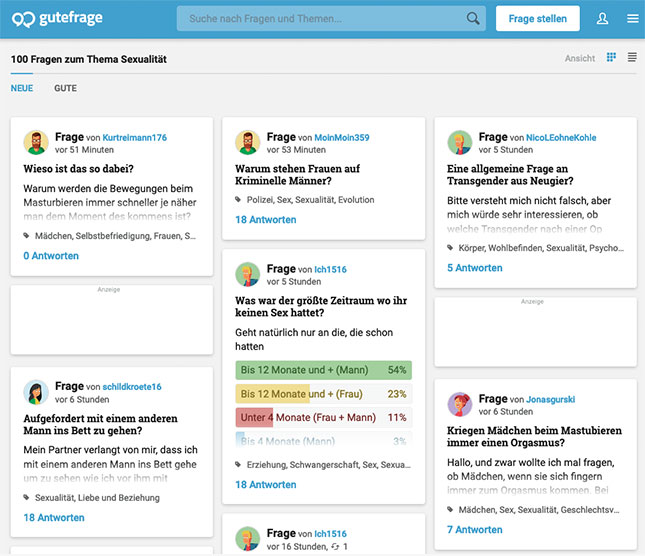Select poll option 'Bis 12 Monate und + (Frau)'

point(323,394)
